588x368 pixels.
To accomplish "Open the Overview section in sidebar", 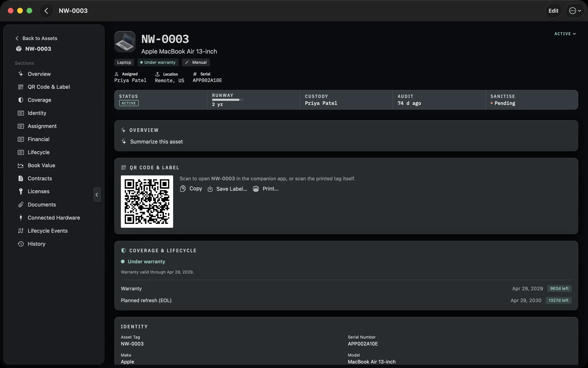I will 39,74.
